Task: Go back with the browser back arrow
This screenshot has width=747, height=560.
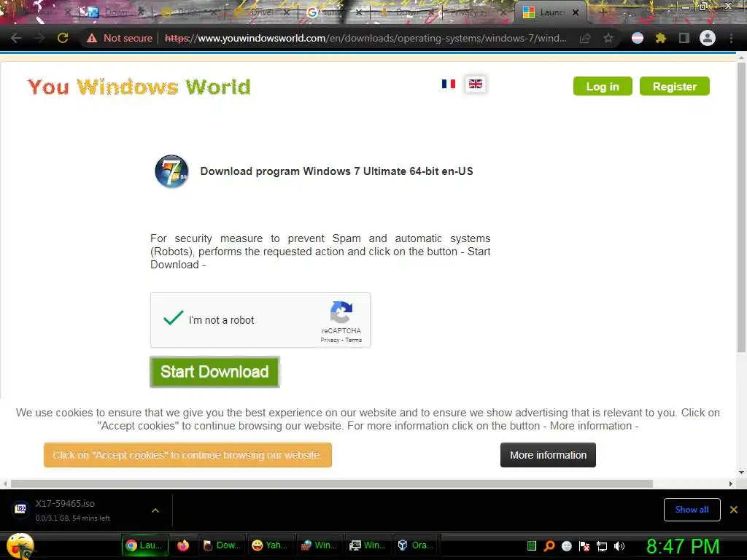Action: pyautogui.click(x=16, y=38)
